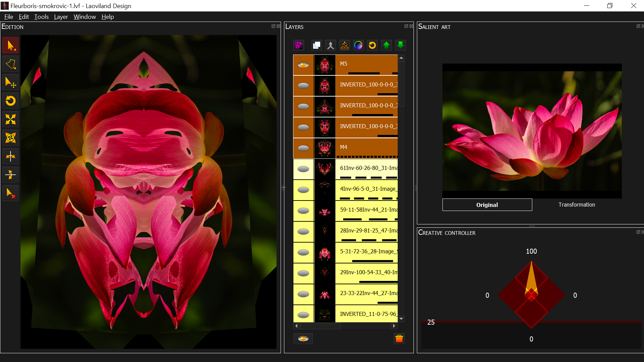Toggle visibility of 5-31-72-36_28 layer
The height and width of the screenshot is (362, 644).
pyautogui.click(x=303, y=252)
